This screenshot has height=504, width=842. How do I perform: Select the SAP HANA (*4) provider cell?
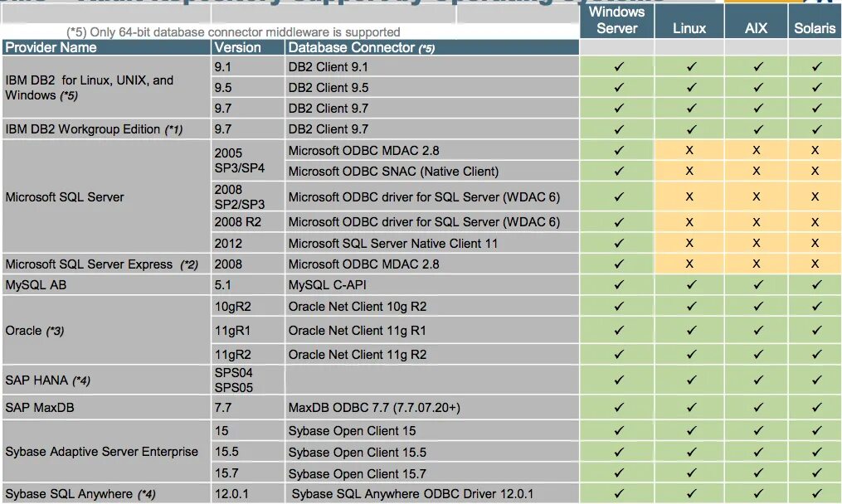[x=106, y=380]
